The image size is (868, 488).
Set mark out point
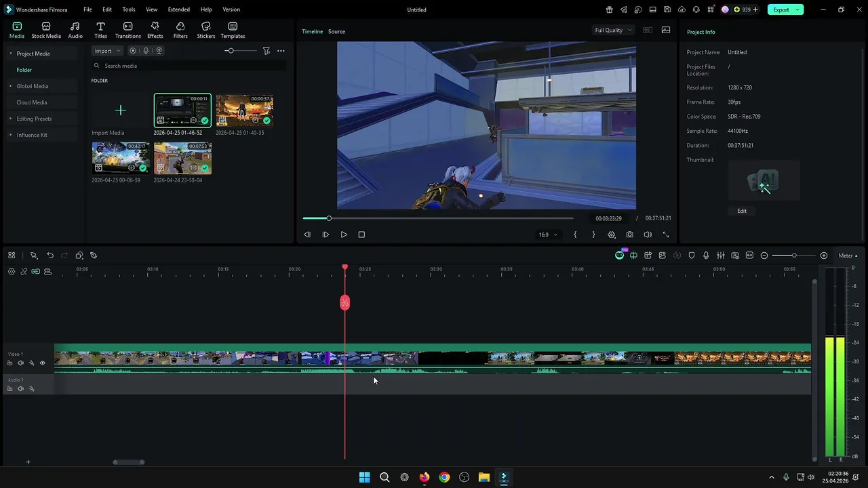593,235
